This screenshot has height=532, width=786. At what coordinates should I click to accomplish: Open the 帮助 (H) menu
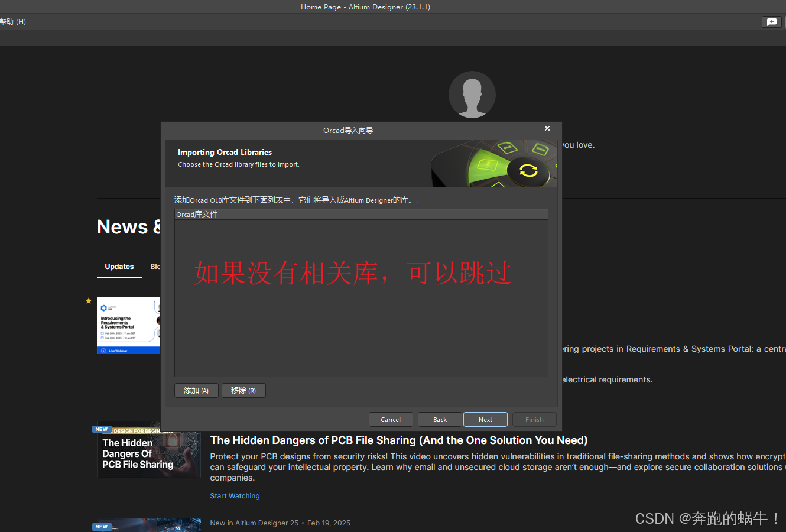(12, 22)
